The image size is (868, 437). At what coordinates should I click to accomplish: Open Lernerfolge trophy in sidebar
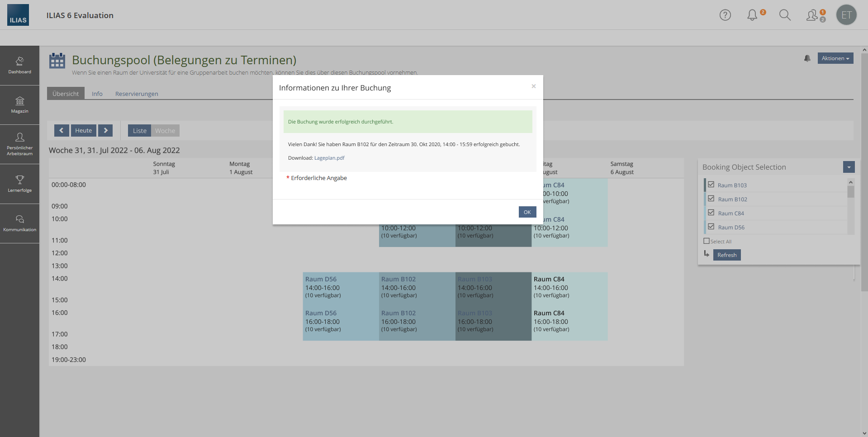point(19,184)
